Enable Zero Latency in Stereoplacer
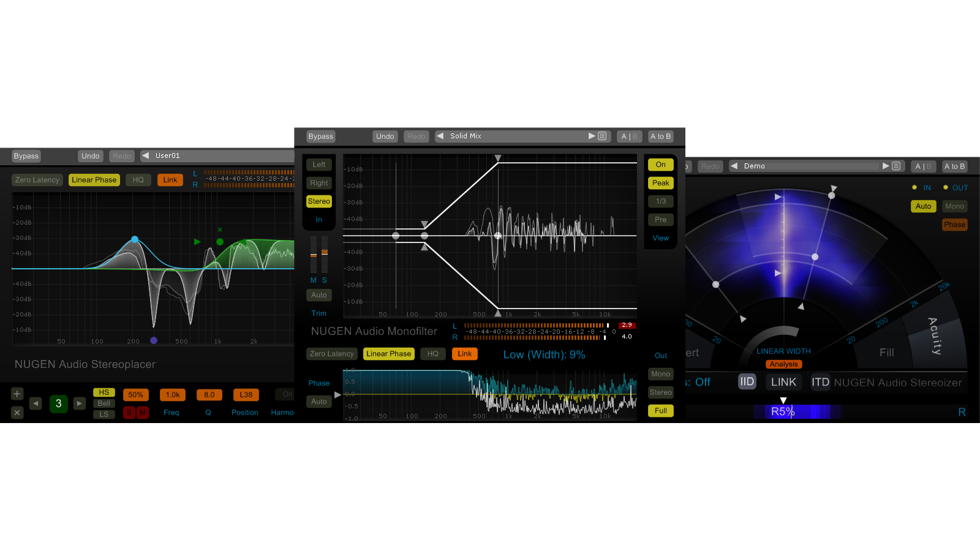 coord(37,180)
